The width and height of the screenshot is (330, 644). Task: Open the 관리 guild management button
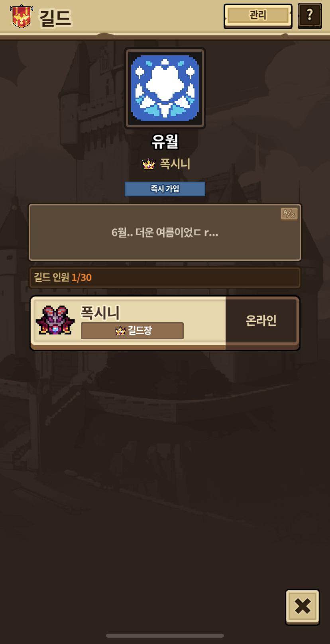[258, 16]
